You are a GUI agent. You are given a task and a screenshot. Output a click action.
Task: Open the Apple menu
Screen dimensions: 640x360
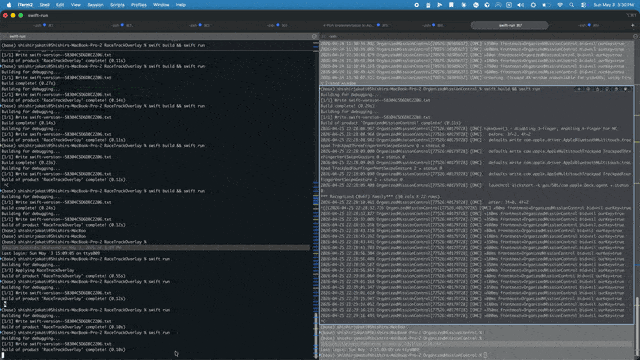9,5
